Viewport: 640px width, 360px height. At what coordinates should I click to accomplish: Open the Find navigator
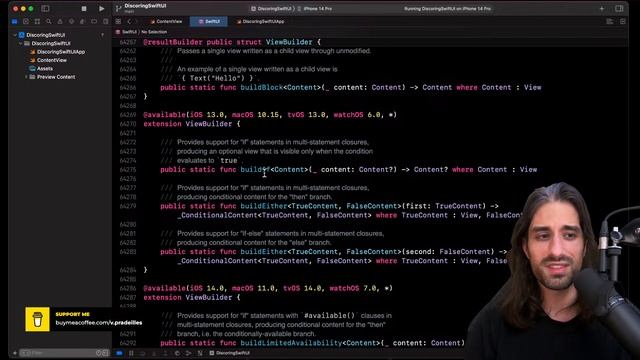coord(49,21)
